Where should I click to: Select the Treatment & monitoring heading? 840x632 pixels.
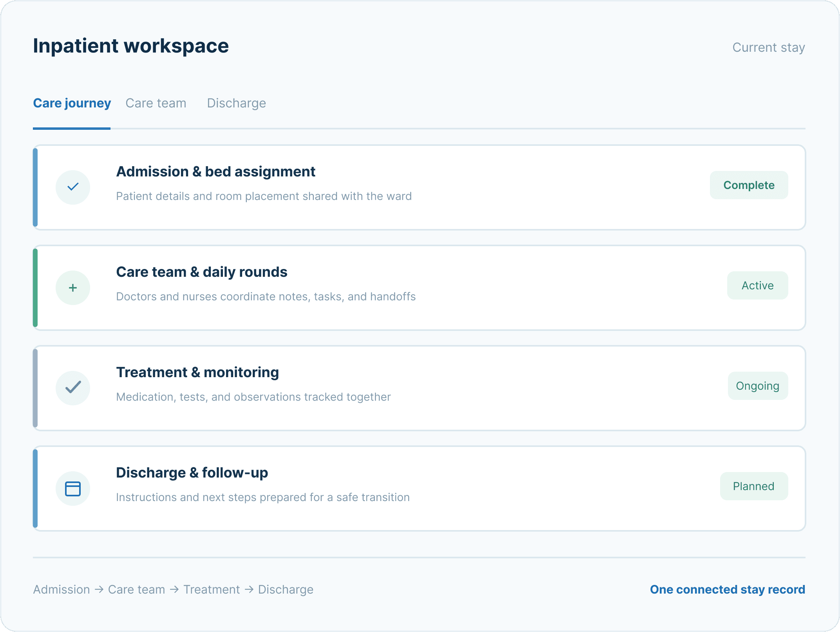coord(197,372)
